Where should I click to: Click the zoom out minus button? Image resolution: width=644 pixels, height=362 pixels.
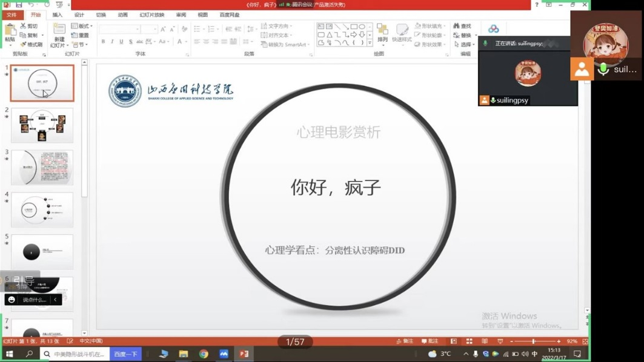click(511, 341)
